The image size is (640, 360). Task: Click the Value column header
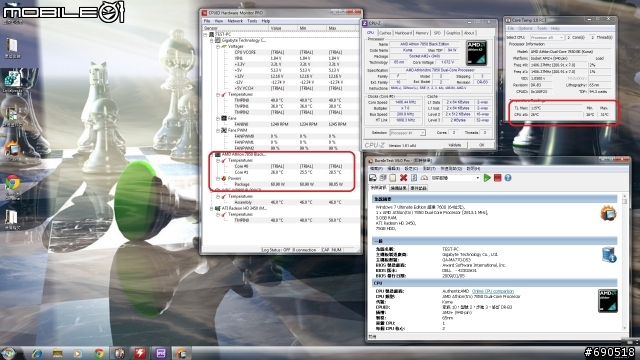tap(283, 28)
